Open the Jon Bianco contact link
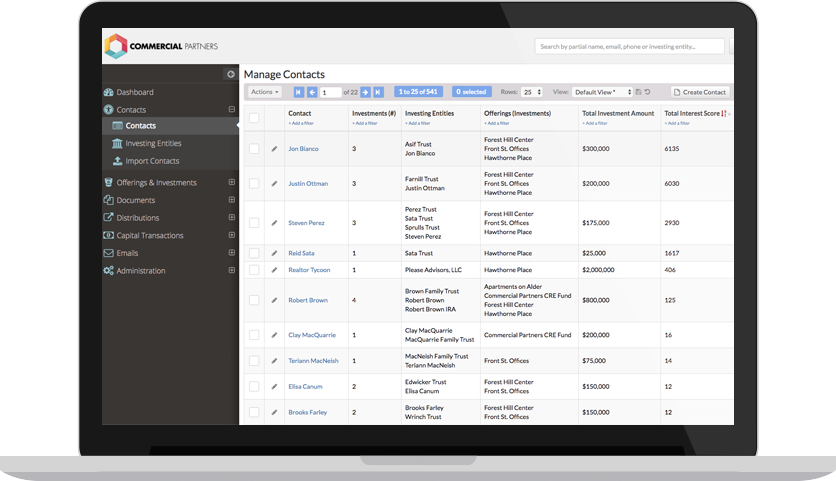The width and height of the screenshot is (836, 481). 303,149
